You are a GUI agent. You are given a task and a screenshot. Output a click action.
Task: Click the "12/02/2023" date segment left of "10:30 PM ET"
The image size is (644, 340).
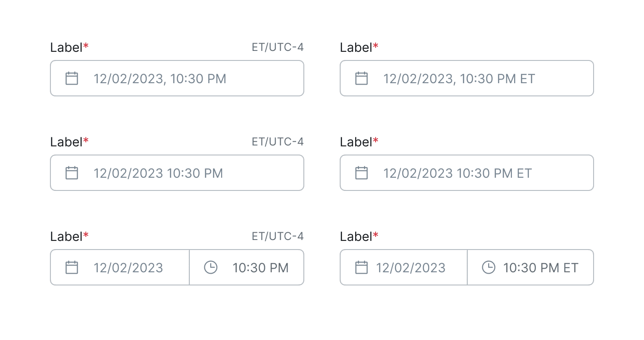(411, 268)
